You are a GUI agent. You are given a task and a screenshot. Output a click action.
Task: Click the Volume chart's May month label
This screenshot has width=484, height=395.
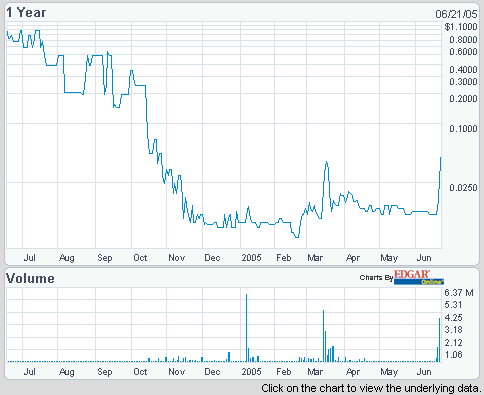click(x=389, y=372)
